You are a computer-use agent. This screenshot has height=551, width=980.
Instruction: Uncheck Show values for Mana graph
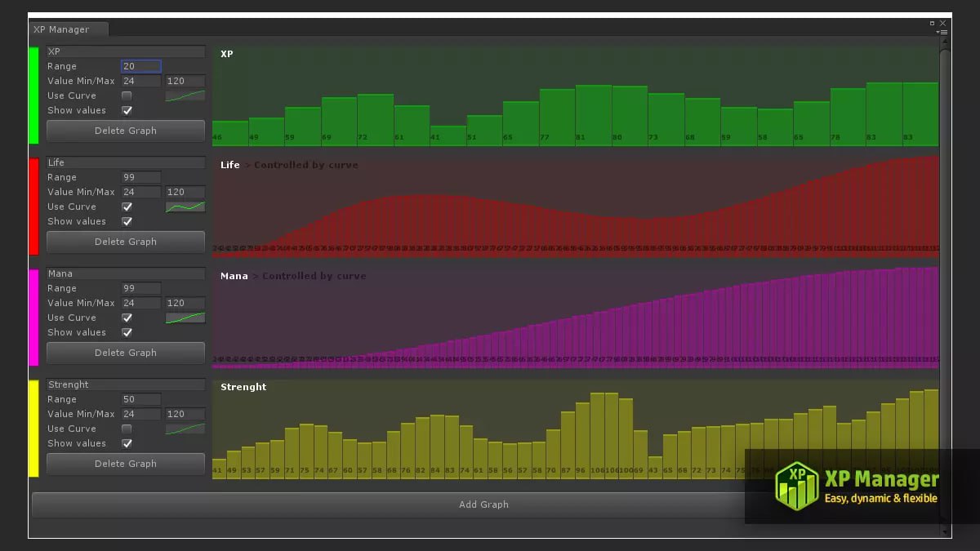(x=127, y=332)
